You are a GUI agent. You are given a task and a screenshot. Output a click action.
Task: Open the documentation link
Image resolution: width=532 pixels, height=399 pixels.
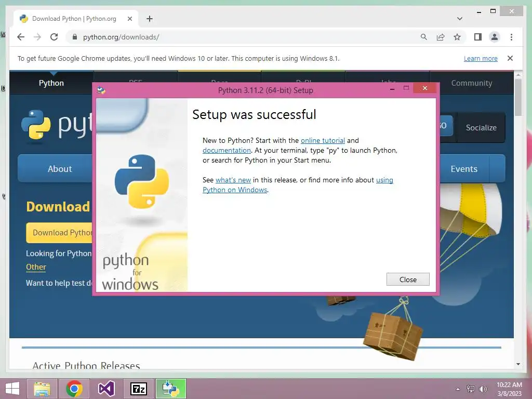(227, 150)
